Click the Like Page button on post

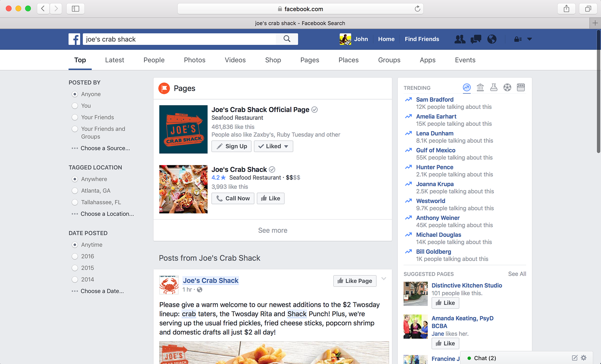(355, 281)
